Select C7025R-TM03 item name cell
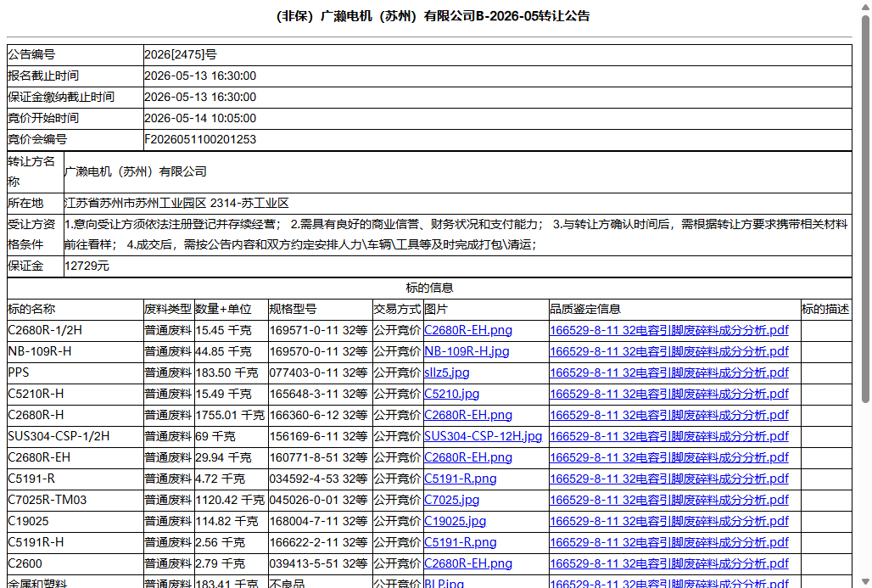The image size is (872, 588). (75, 500)
